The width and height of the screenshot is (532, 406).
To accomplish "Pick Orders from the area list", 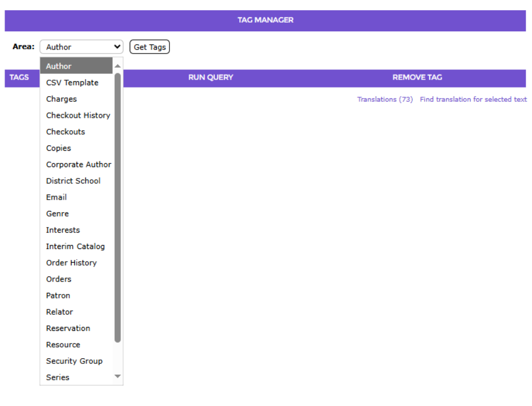I will [76, 279].
